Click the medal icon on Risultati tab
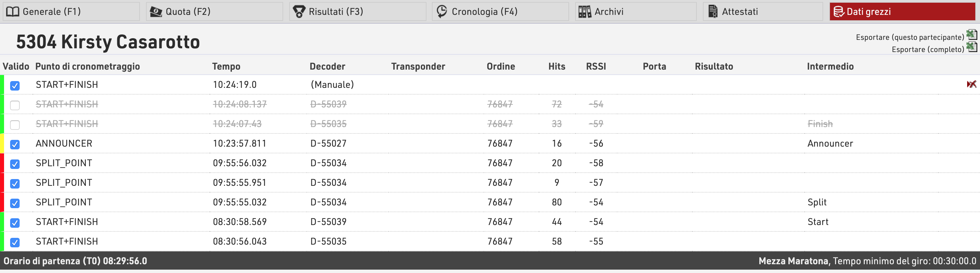This screenshot has height=273, width=980. (x=299, y=11)
